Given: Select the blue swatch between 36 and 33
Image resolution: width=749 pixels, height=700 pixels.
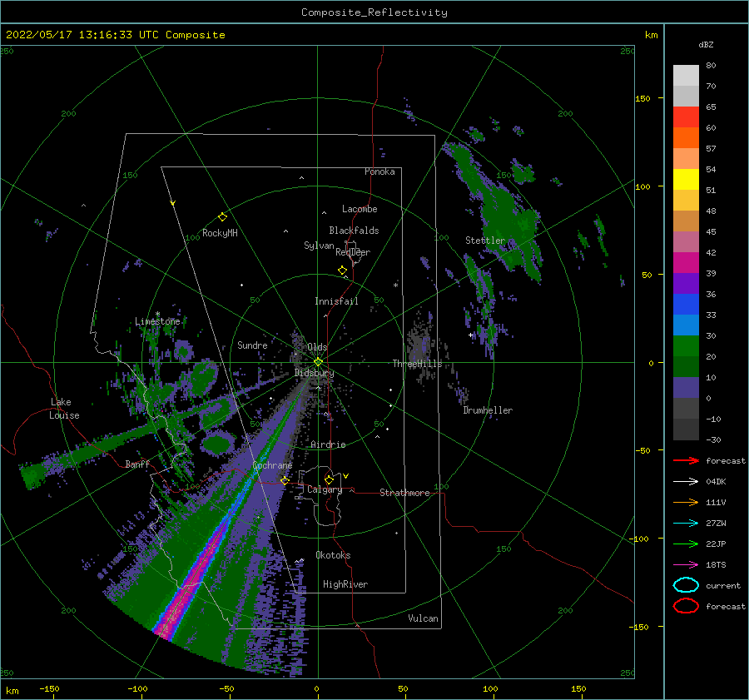Looking at the screenshot, I should [686, 305].
